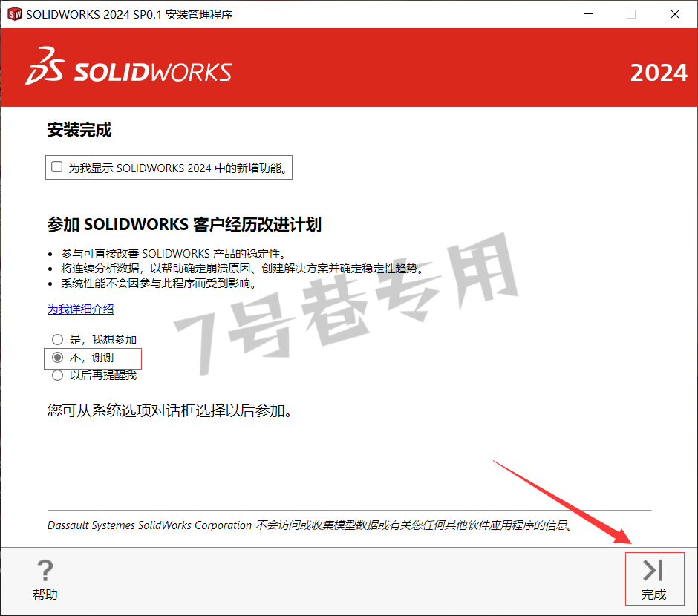Select '不，谢谢' radio option
The height and width of the screenshot is (616, 698).
57,357
